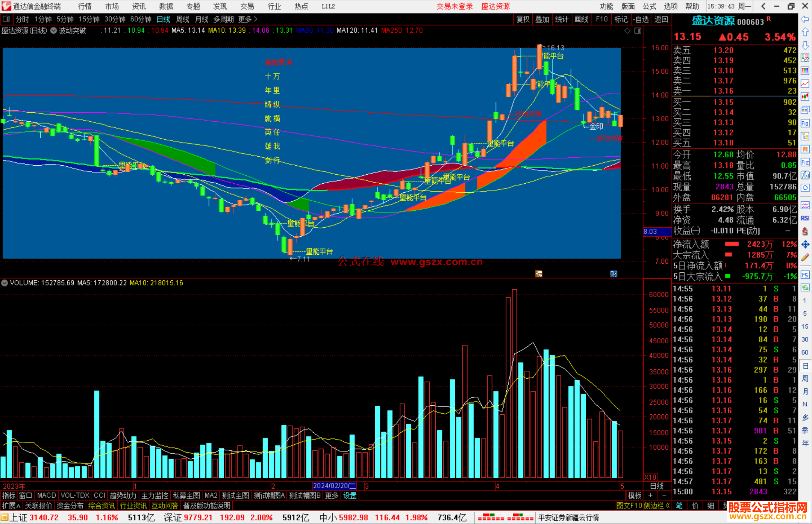Select the pencil drawing tool icon

click(x=805, y=257)
